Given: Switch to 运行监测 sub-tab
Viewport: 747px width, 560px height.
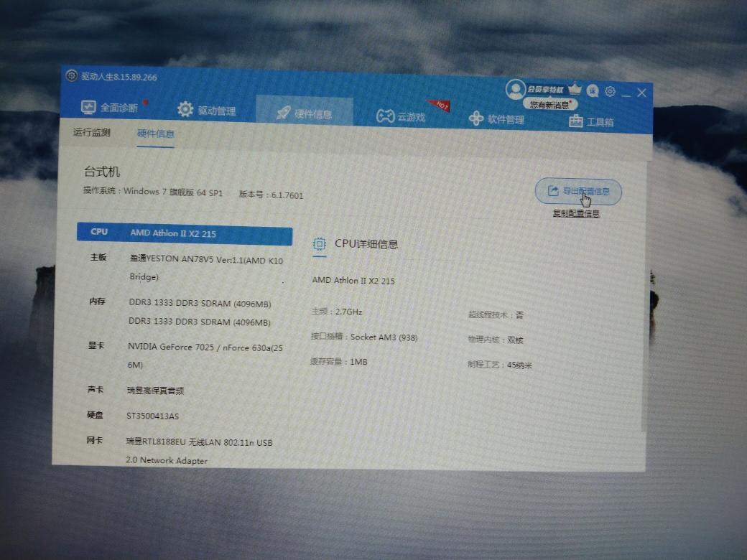Looking at the screenshot, I should [x=91, y=132].
